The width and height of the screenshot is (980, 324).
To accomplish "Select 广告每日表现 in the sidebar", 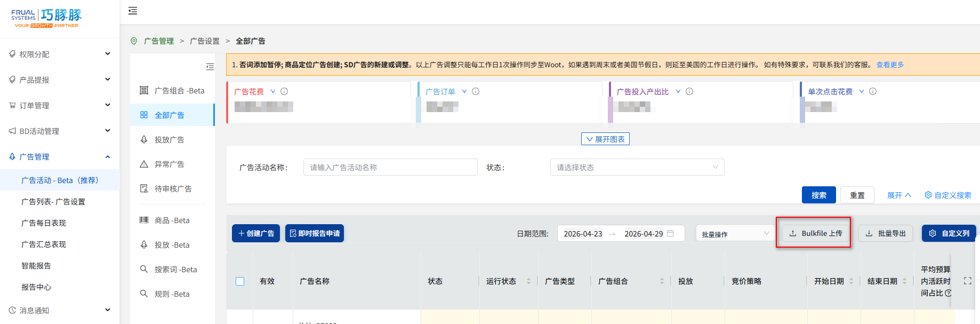I will [44, 223].
